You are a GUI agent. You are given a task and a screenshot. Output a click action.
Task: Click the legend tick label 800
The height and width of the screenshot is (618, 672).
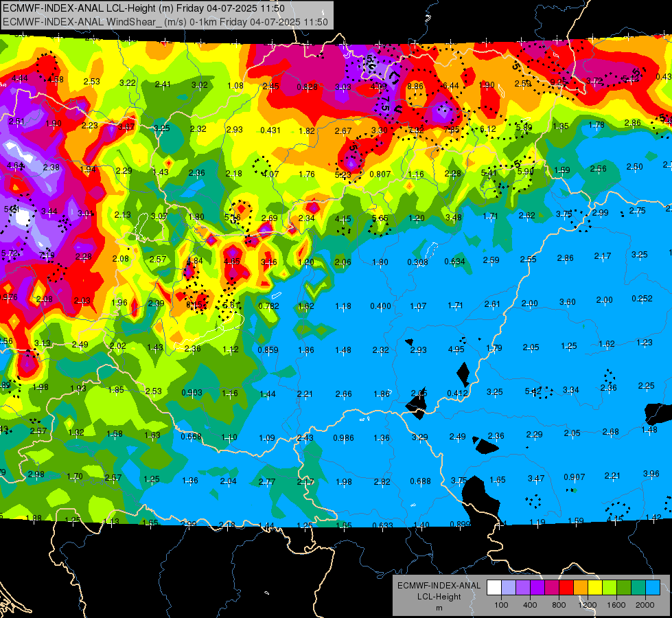tap(559, 605)
